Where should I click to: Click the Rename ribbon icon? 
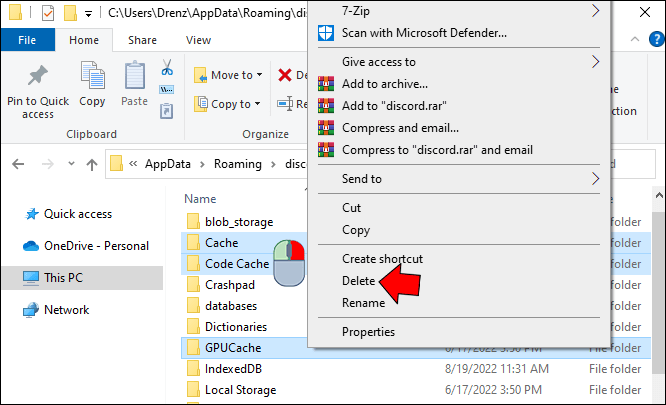tap(285, 104)
